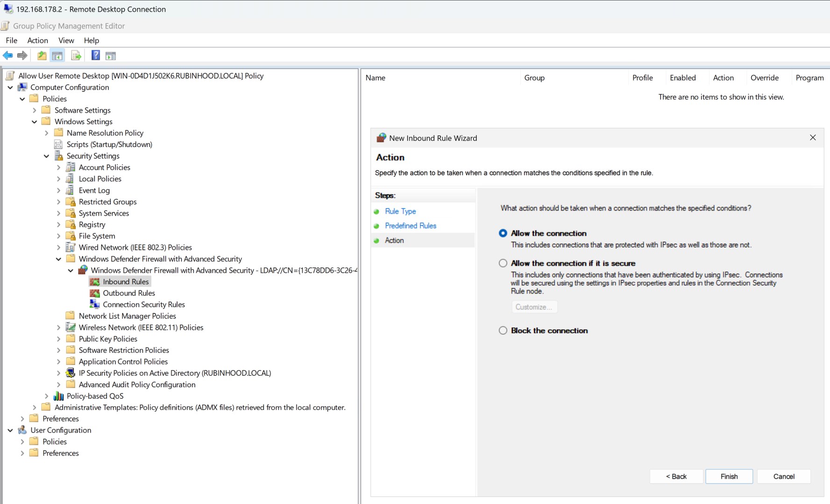Click the Computer Configuration icon

tap(22, 87)
